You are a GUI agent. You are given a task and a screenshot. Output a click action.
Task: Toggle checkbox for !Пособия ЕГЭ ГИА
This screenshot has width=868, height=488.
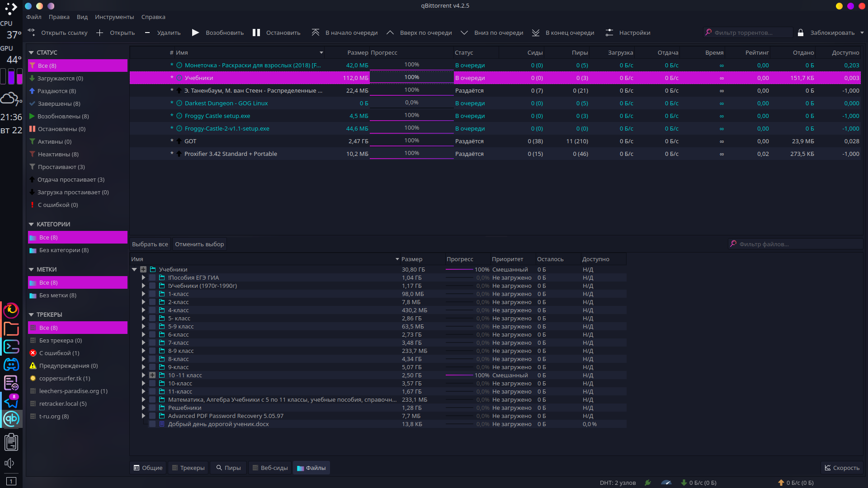pos(152,277)
